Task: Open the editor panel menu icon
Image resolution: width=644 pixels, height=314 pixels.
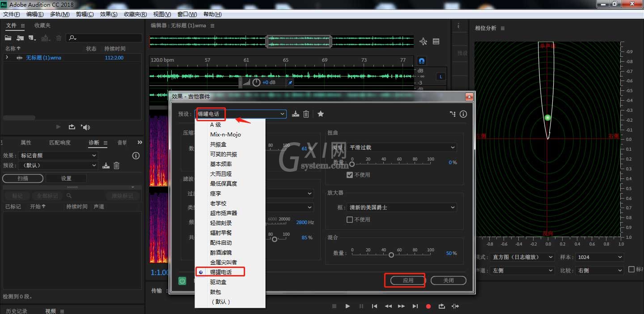Action: tap(212, 25)
